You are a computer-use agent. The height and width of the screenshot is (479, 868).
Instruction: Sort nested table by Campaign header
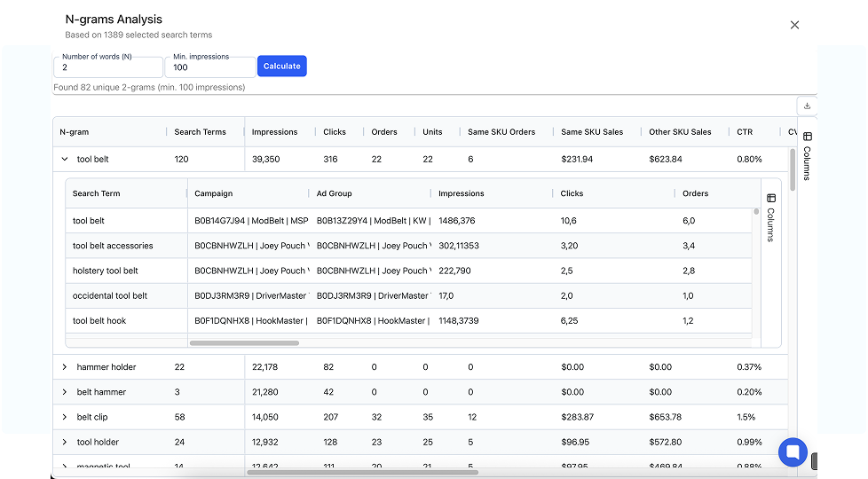pos(214,193)
